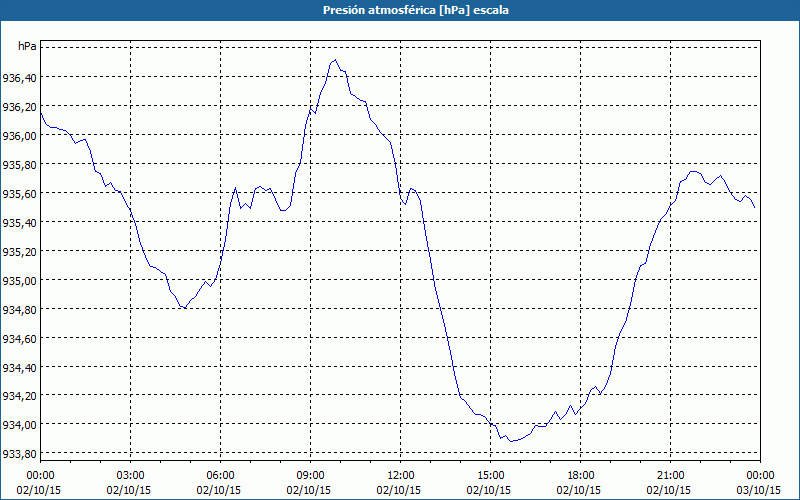Click the 02/10/15 date under 12:00
This screenshot has width=800, height=500.
pyautogui.click(x=398, y=490)
